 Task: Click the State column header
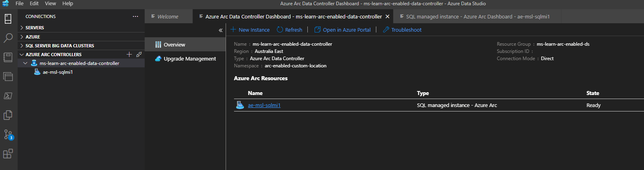(593, 93)
